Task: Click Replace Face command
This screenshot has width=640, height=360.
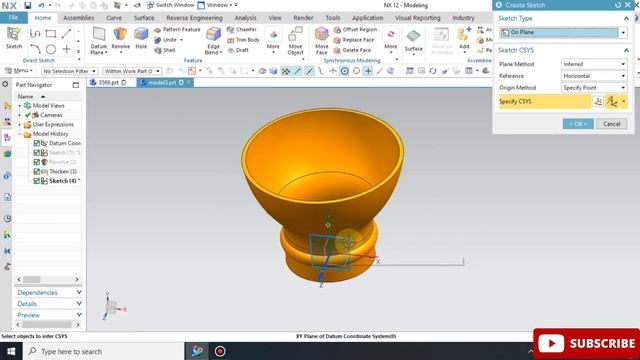Action: click(x=354, y=40)
